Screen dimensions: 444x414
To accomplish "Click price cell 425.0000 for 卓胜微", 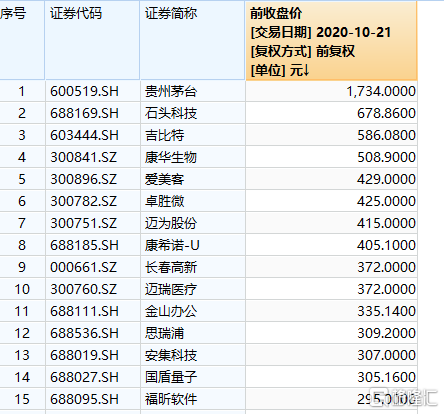I will 386,201.
